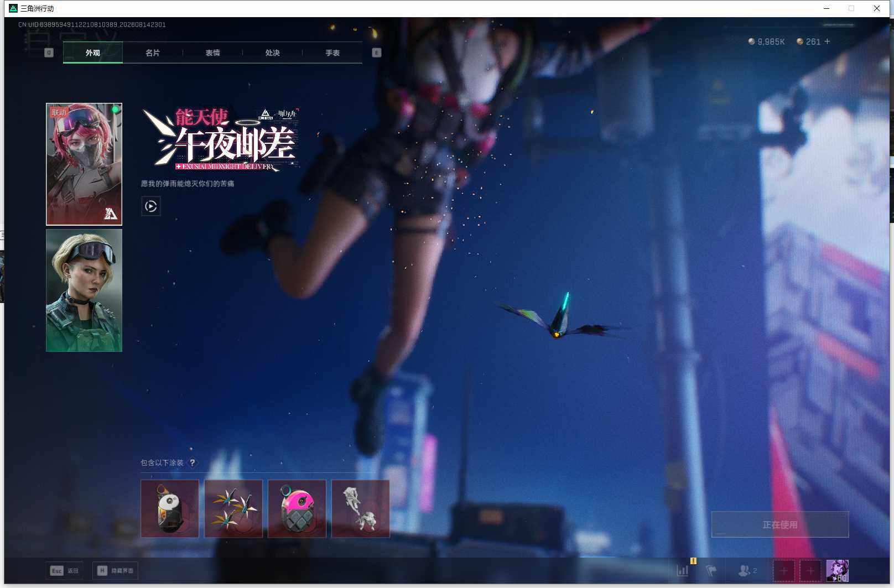Select the pink-haired 联动 operator skin card

coord(84,164)
